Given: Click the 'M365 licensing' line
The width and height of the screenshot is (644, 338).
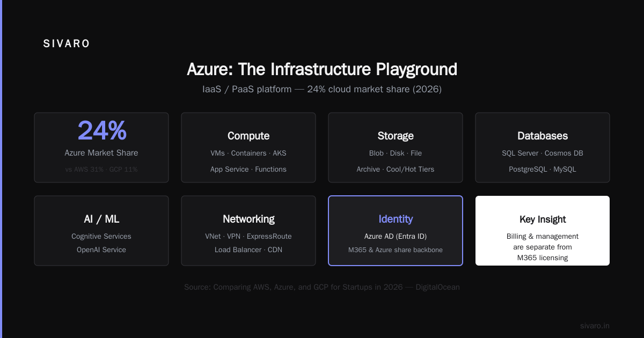Looking at the screenshot, I should coord(543,258).
